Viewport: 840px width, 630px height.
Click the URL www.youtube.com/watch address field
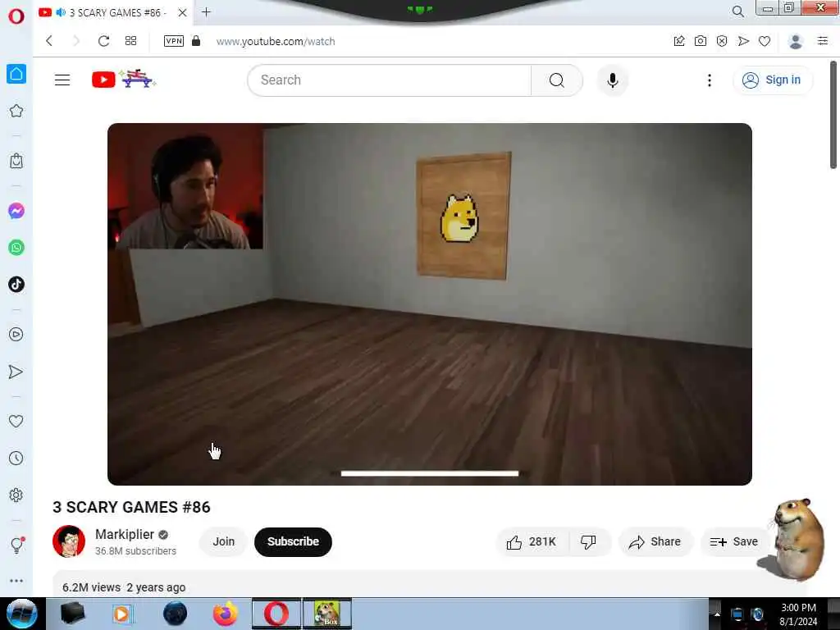(x=276, y=41)
